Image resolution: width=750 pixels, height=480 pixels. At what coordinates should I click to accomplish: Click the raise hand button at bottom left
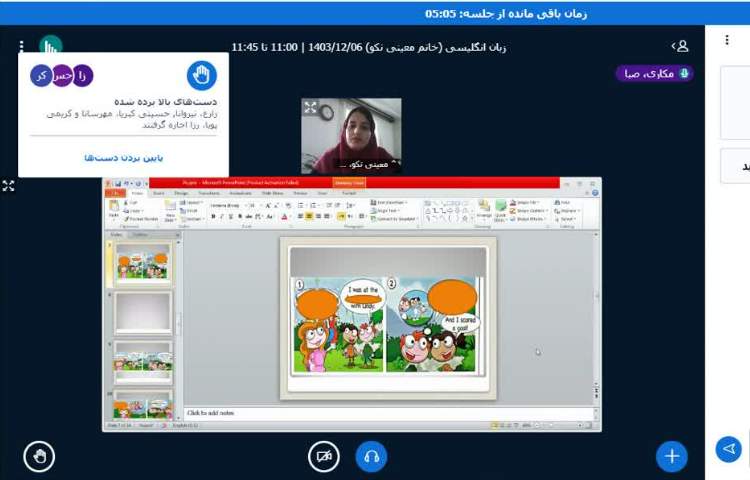[x=39, y=456]
